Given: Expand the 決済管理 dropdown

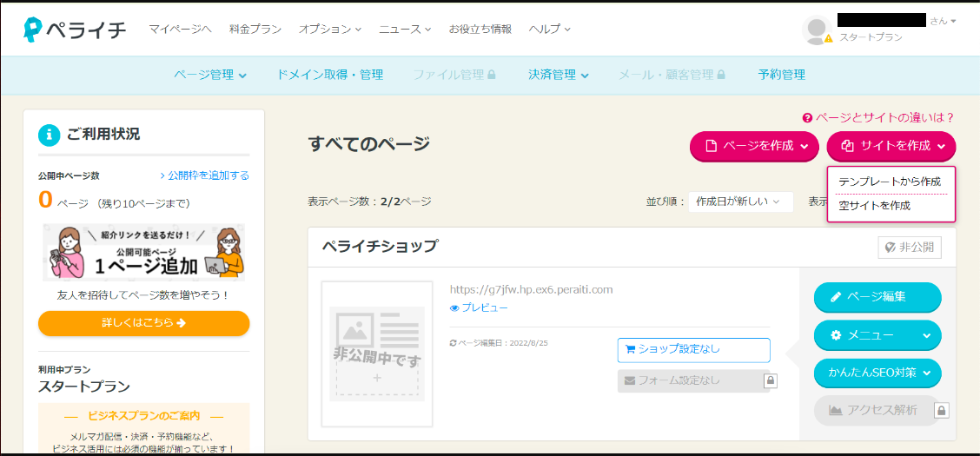Looking at the screenshot, I should pyautogui.click(x=559, y=75).
